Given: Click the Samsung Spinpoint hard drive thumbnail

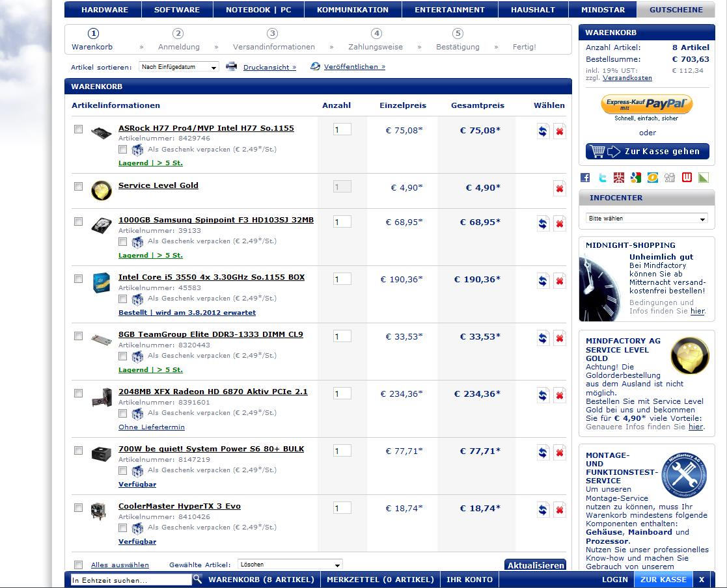Looking at the screenshot, I should pyautogui.click(x=102, y=226).
